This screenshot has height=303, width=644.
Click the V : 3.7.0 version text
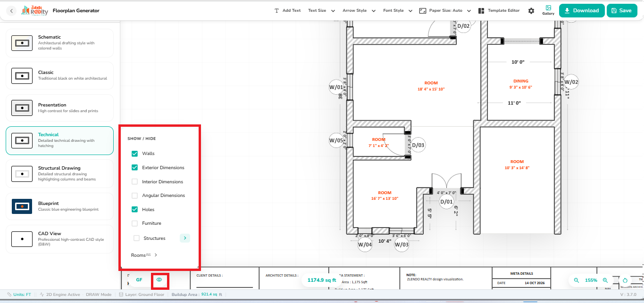[x=628, y=294]
